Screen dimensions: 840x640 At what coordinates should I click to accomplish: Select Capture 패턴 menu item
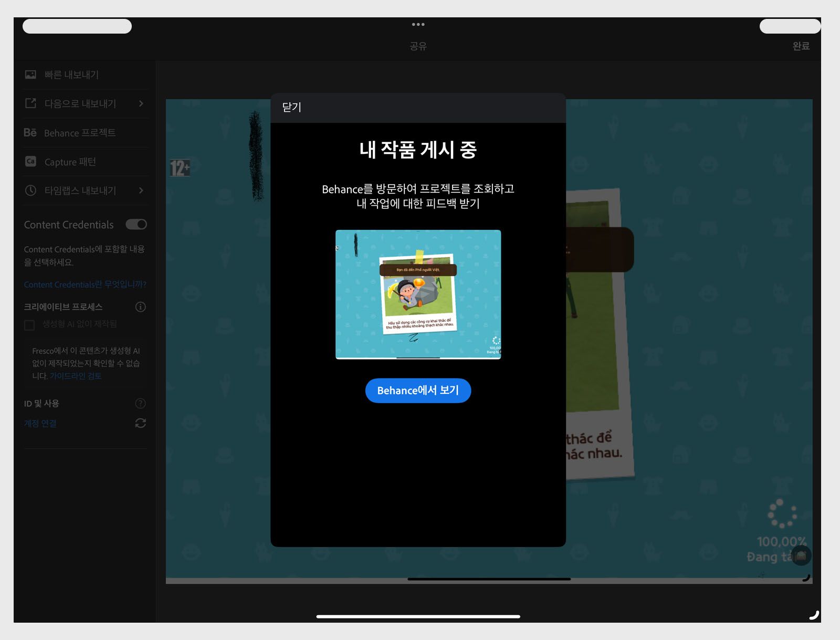coord(86,162)
